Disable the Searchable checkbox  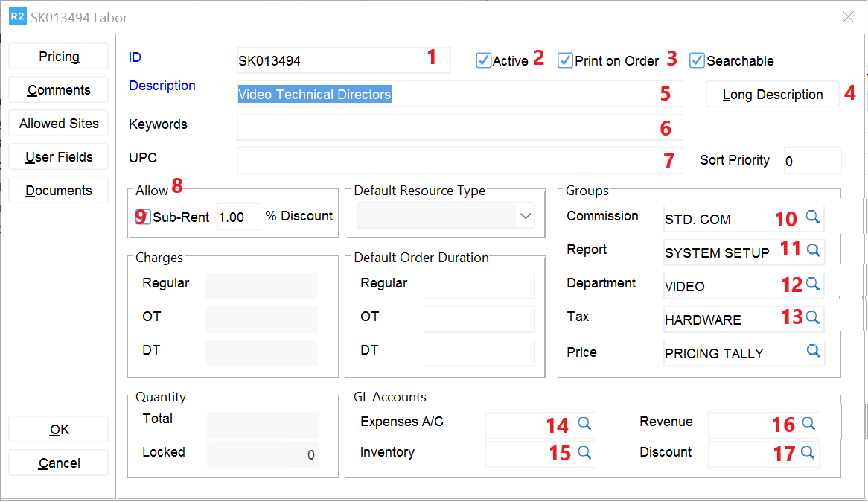(x=697, y=60)
